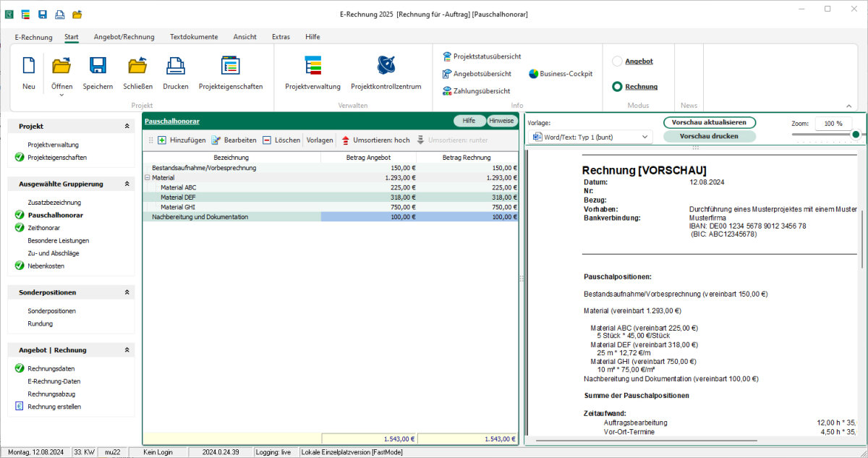Expand the Öffnen dropdown arrow

[61, 95]
